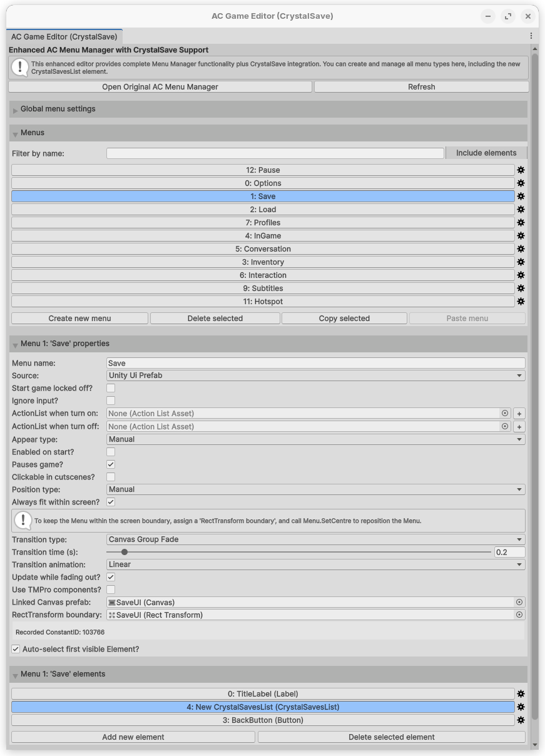Open the Source dropdown
Viewport: 545px width, 756px height.
(x=315, y=375)
